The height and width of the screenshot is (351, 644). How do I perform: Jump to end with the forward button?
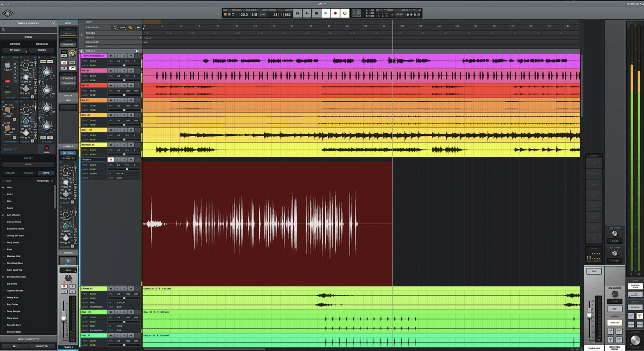(307, 14)
